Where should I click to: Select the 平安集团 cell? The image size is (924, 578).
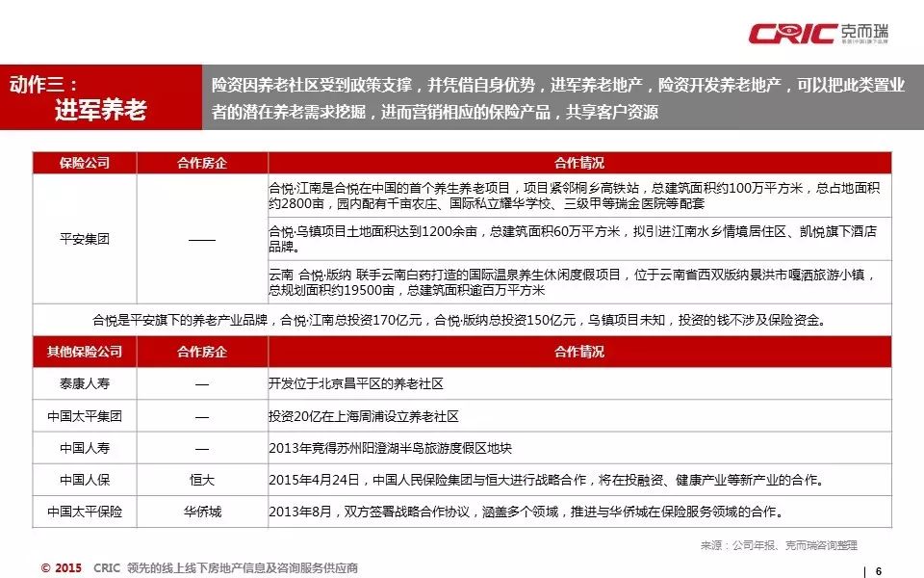point(85,239)
